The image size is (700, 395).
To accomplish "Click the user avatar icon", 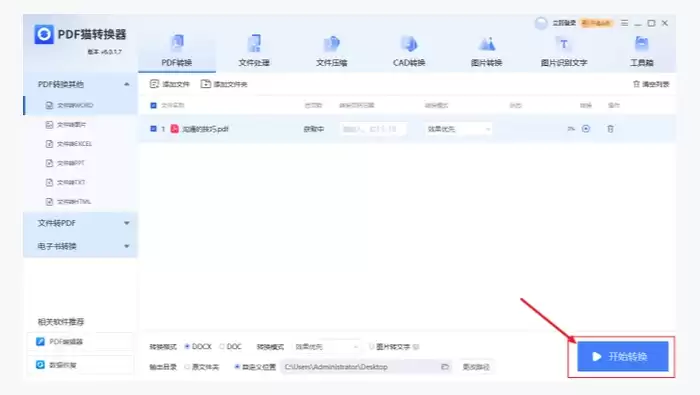I will coord(541,23).
